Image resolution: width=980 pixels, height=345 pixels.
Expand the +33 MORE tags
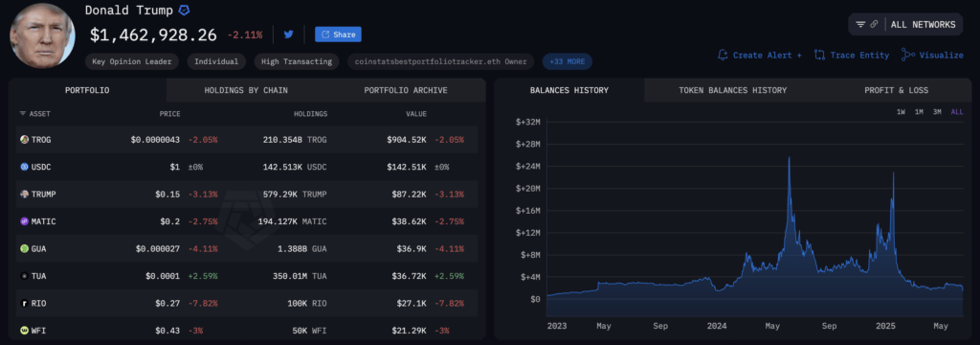click(x=567, y=61)
